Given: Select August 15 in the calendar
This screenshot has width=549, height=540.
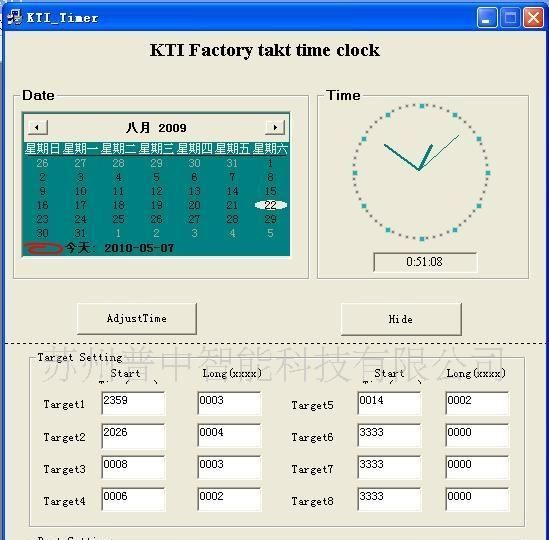Looking at the screenshot, I should click(x=270, y=191).
